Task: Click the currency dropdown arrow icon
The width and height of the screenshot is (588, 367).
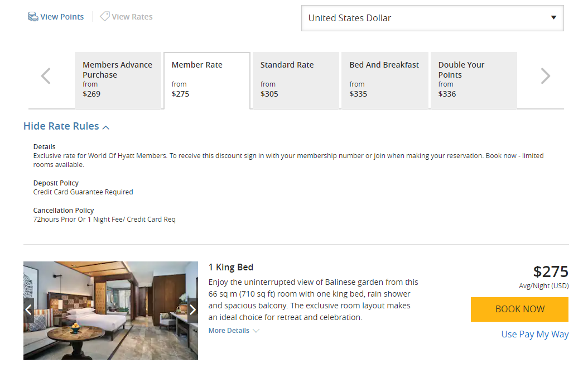Action: coord(555,18)
